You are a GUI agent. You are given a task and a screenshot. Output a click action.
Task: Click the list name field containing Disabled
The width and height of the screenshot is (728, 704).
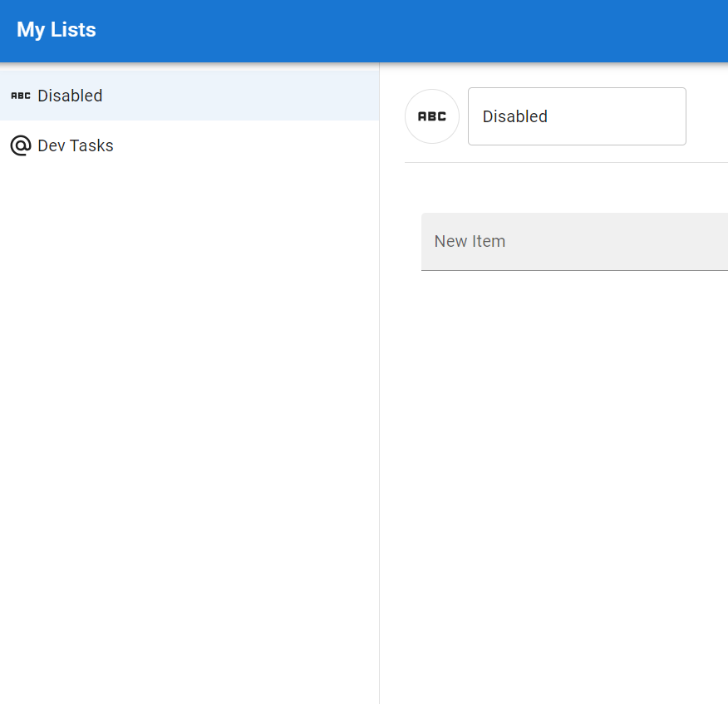pyautogui.click(x=577, y=116)
